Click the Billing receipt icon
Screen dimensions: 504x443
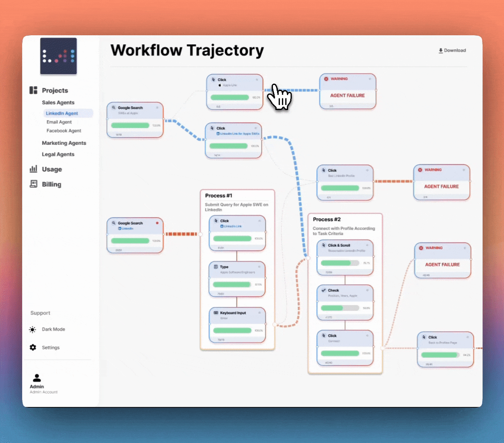[x=33, y=184]
